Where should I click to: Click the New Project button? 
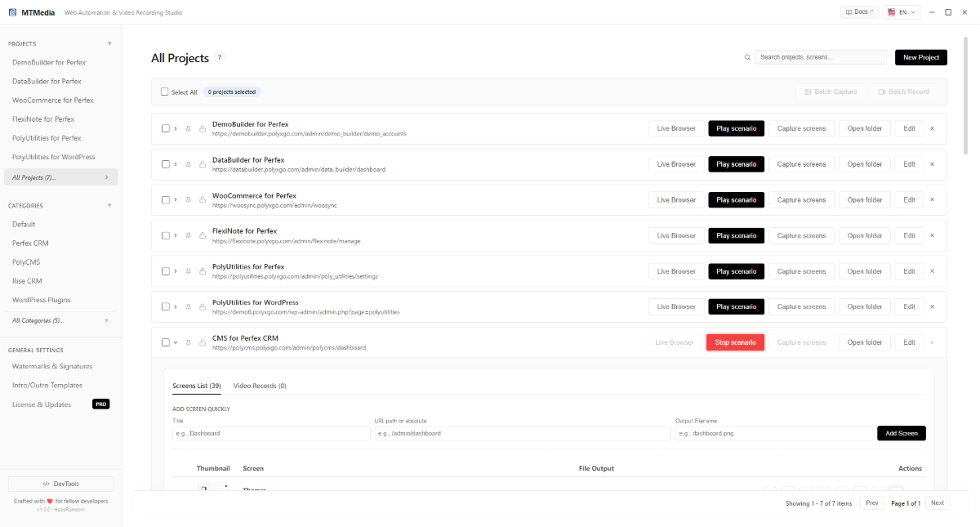point(921,57)
